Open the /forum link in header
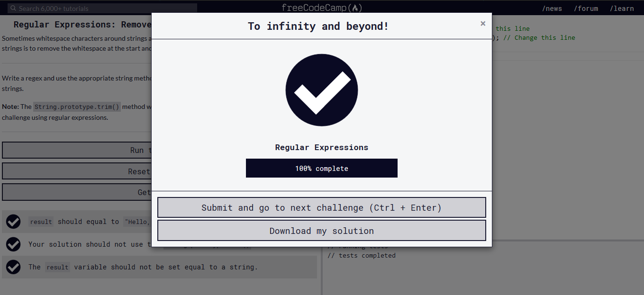This screenshot has height=295, width=644. coord(586,9)
